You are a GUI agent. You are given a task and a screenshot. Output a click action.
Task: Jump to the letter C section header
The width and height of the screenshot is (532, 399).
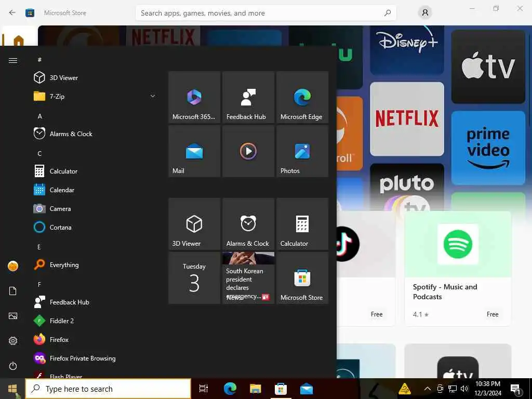point(39,153)
